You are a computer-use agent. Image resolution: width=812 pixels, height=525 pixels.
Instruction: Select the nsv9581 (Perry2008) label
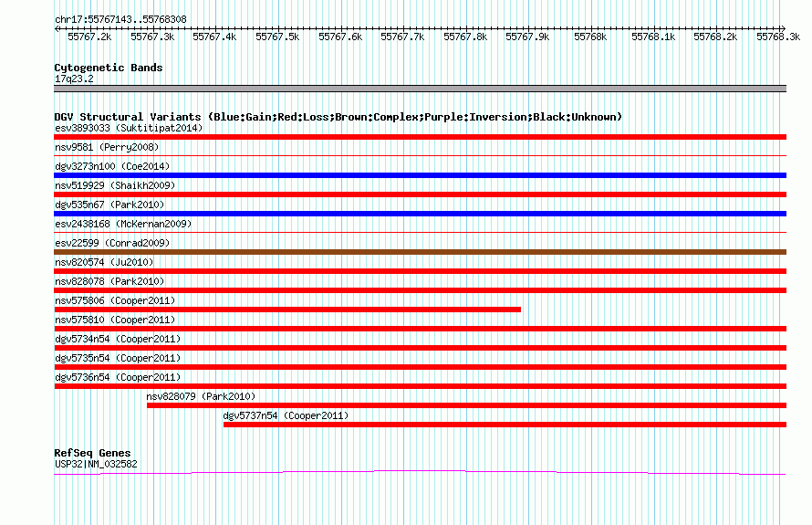[107, 147]
